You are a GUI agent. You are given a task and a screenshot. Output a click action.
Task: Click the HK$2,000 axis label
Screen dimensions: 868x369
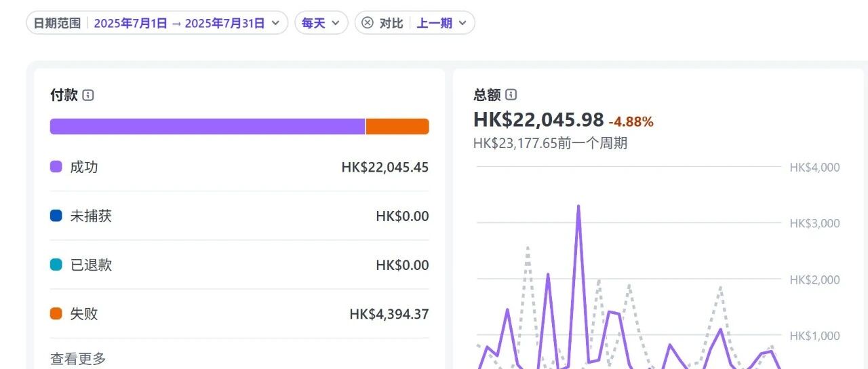pos(814,279)
